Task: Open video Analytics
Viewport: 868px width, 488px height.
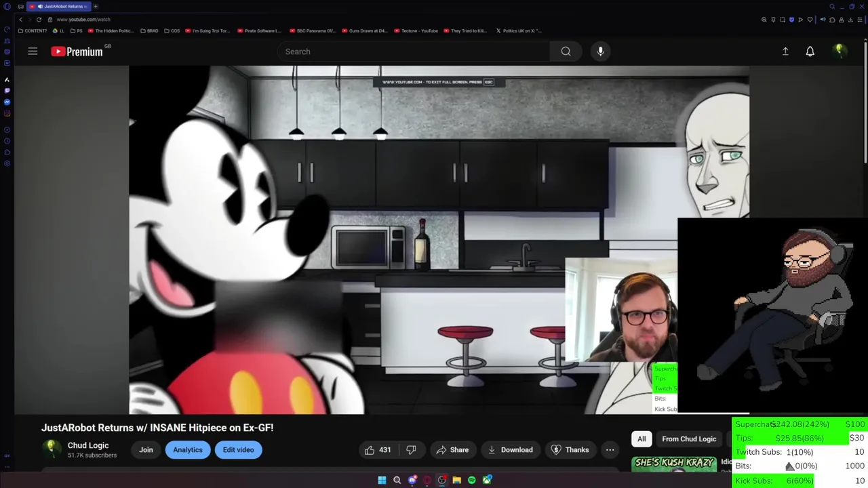Action: (188, 450)
